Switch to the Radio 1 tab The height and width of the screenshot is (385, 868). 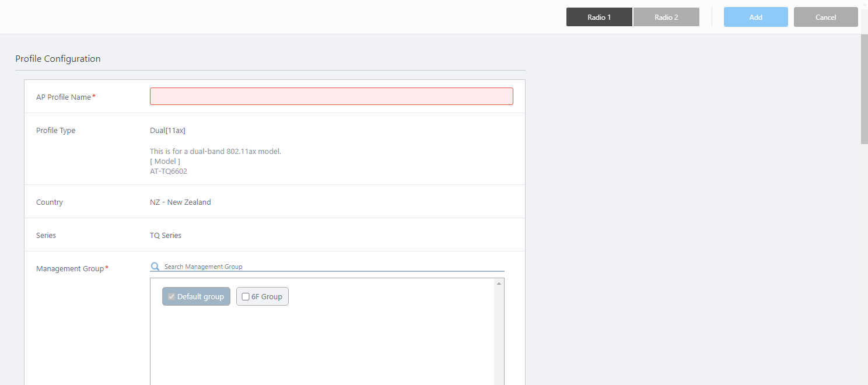point(599,17)
